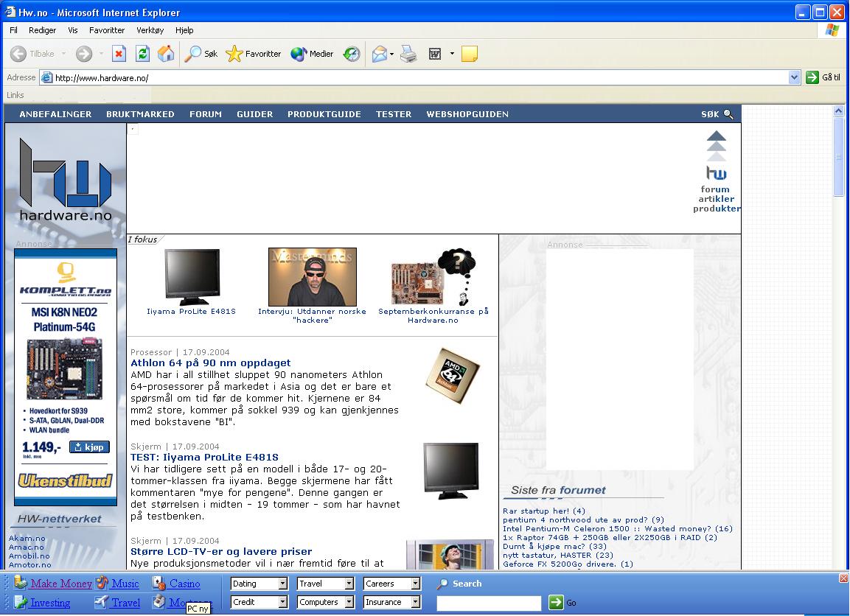
Task: Go to BRUKTMARKED in site navigation
Action: [x=140, y=114]
